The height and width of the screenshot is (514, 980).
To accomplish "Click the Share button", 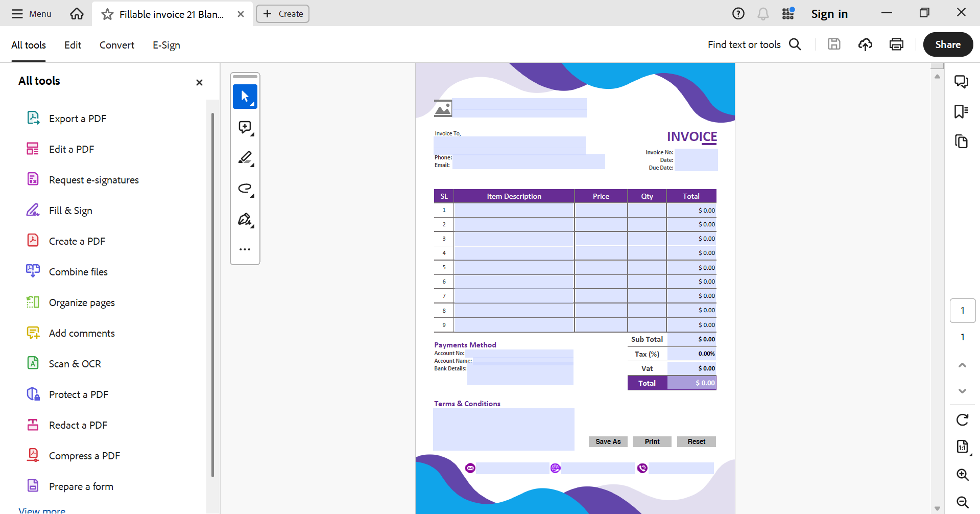I will (x=948, y=44).
